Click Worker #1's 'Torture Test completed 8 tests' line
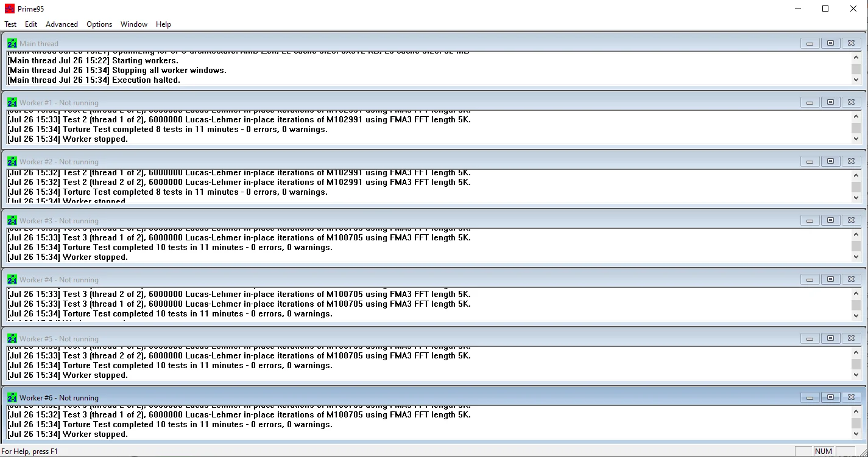 (168, 129)
